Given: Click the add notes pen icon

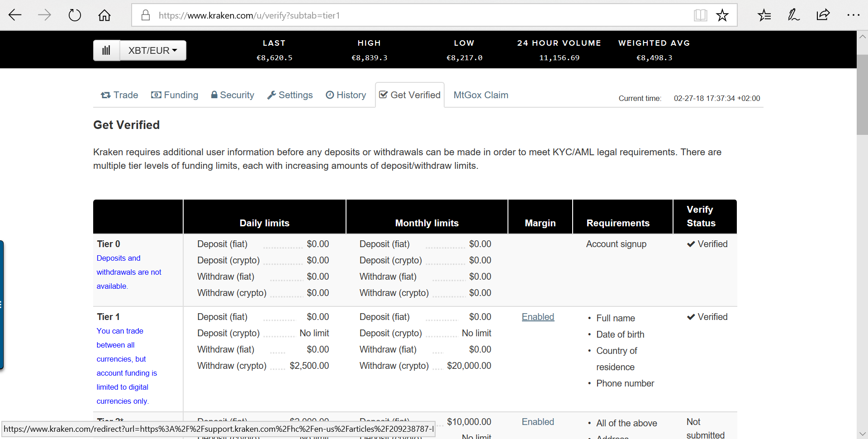Looking at the screenshot, I should 794,15.
